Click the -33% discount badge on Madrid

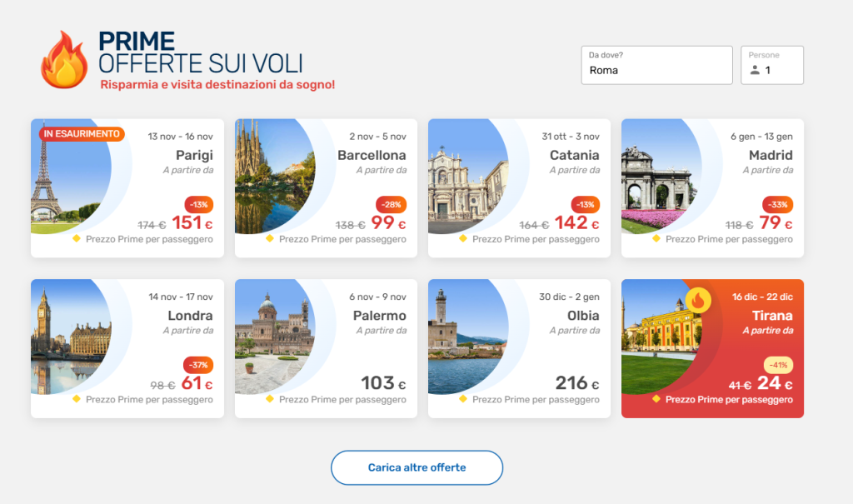pos(778,205)
